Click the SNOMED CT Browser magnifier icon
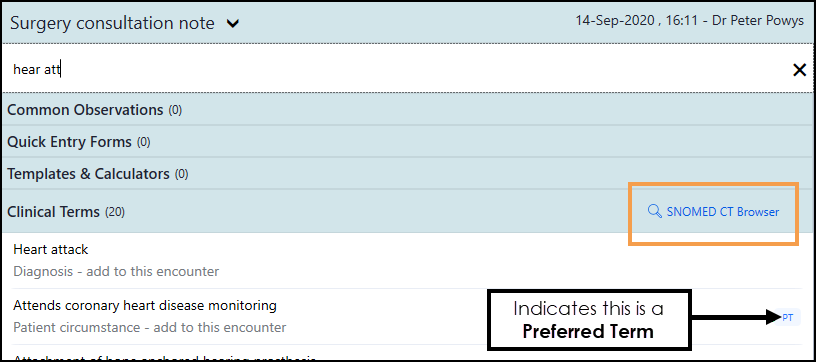This screenshot has height=362, width=816. (654, 211)
